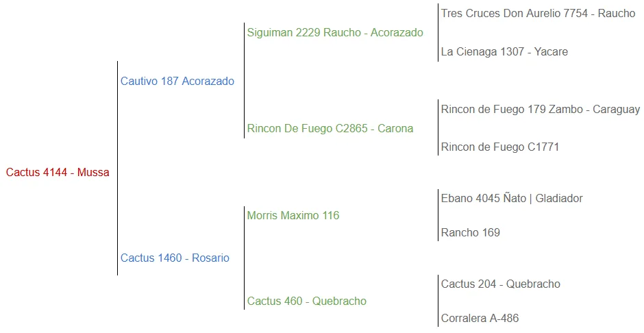Open the blue entry mentioning Rosario
The width and height of the screenshot is (644, 333).
[175, 258]
